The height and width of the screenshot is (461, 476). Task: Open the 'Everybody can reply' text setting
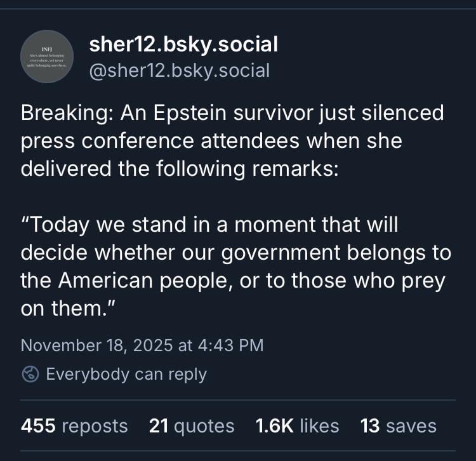click(x=126, y=374)
